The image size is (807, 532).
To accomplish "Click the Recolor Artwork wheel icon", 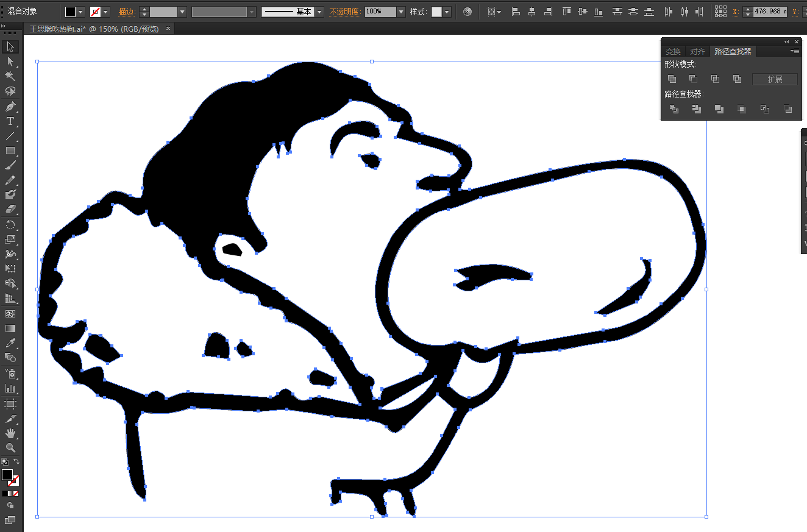I will pyautogui.click(x=467, y=12).
